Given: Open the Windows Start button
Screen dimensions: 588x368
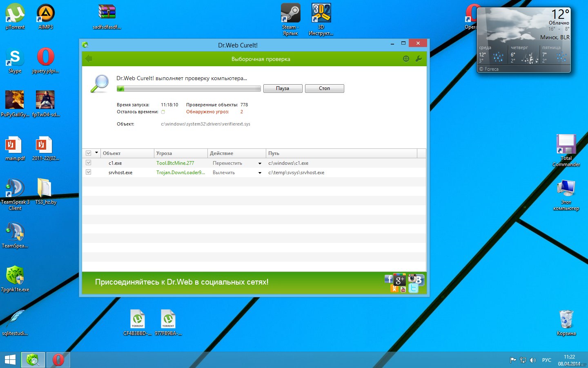Looking at the screenshot, I should tap(10, 360).
